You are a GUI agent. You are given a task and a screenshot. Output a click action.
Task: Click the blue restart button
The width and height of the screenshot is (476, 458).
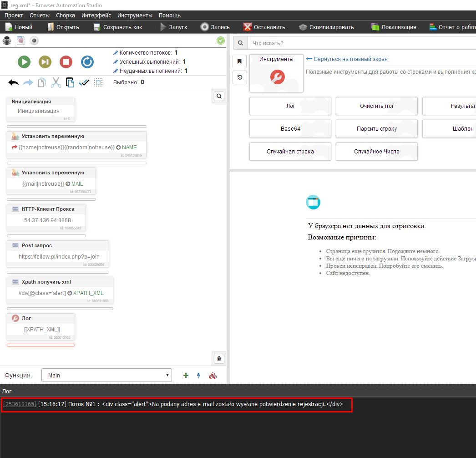pos(87,62)
